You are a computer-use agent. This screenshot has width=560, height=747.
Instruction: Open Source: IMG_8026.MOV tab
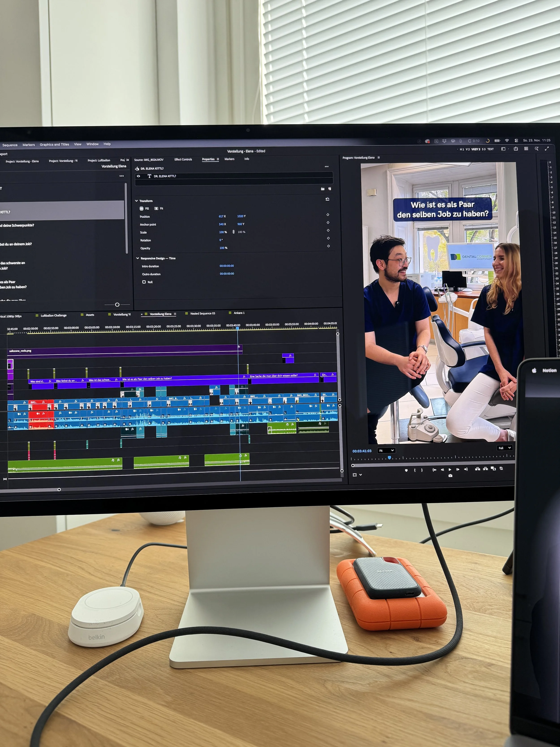(x=149, y=160)
